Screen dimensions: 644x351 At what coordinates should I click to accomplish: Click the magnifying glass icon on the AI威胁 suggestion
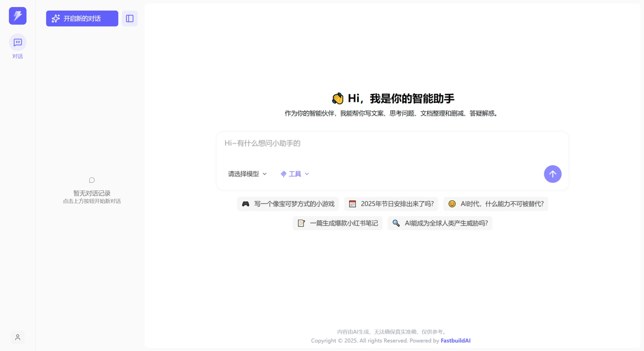tap(396, 223)
